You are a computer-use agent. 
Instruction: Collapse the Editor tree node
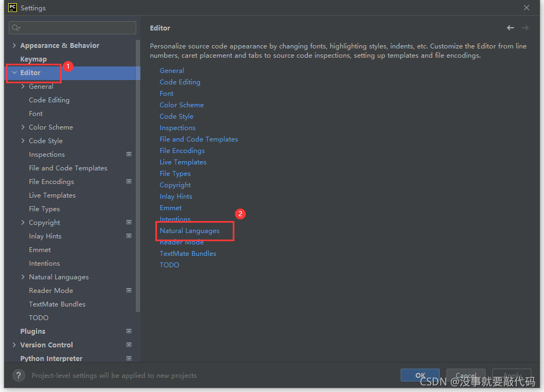[x=14, y=72]
